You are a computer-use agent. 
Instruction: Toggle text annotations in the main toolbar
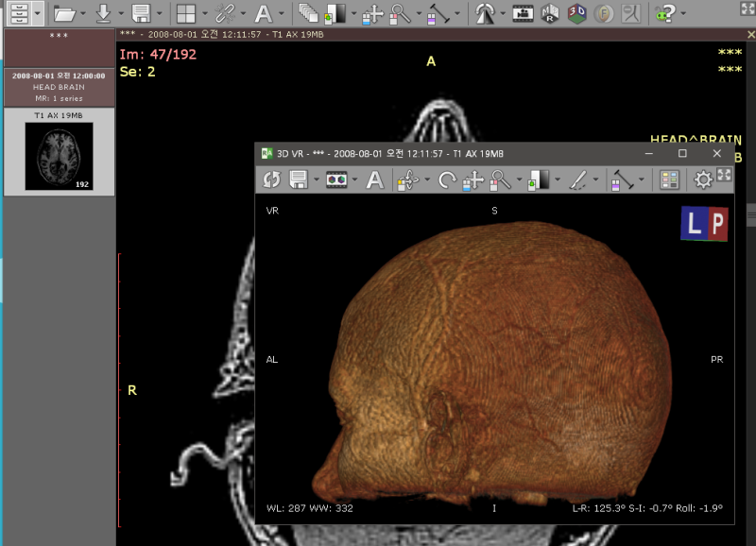click(264, 13)
